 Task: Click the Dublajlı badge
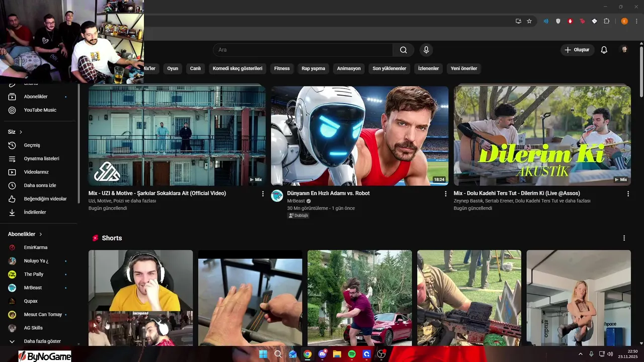tap(298, 215)
